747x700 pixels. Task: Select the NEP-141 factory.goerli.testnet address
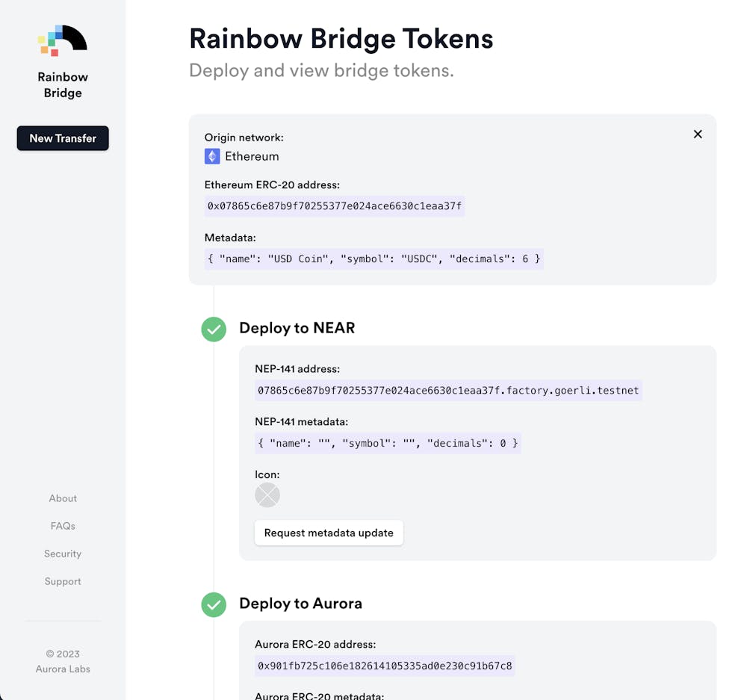[448, 391]
